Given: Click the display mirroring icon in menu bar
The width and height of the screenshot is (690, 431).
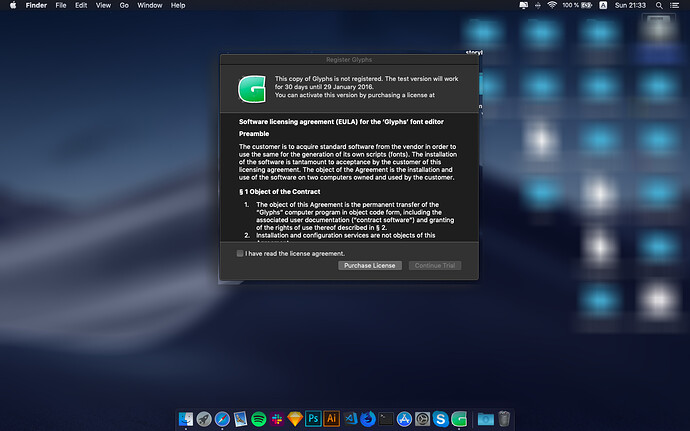Looking at the screenshot, I should point(524,5).
